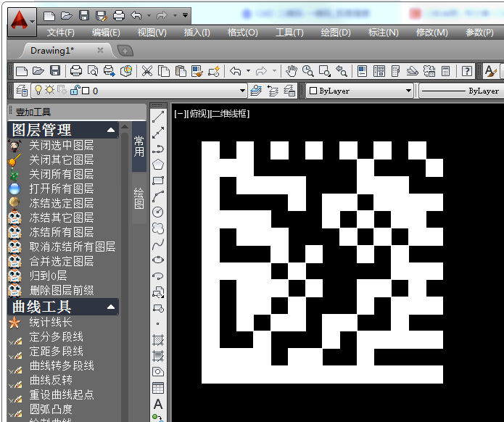The height and width of the screenshot is (422, 504).
Task: Click the Zoom Previous icon
Action: pos(342,71)
